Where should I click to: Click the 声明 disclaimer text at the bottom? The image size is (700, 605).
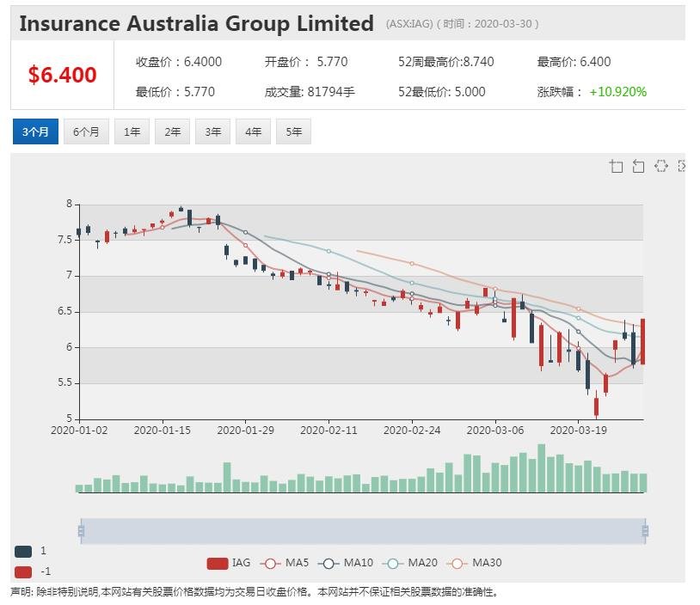pos(254,592)
